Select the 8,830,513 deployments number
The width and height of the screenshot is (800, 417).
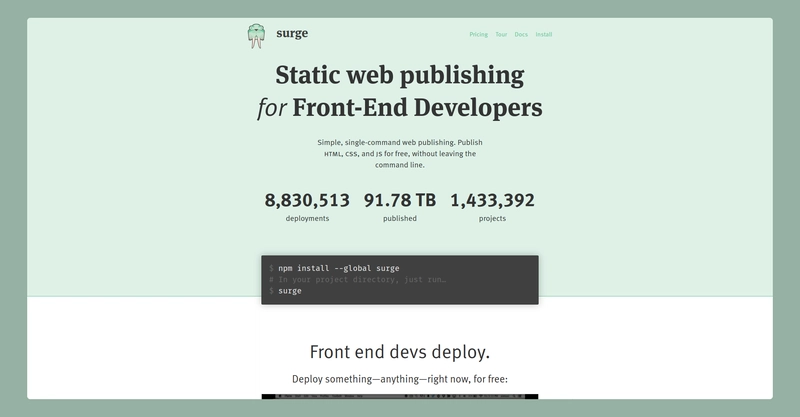tap(307, 200)
